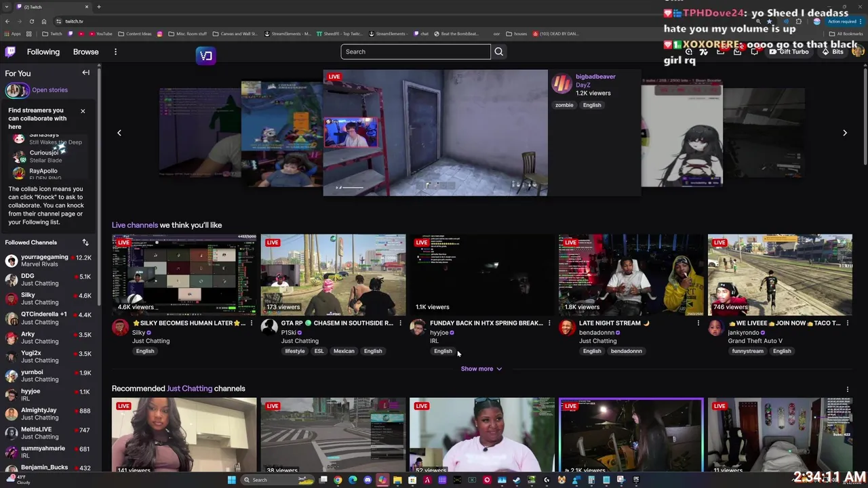868x488 pixels.
Task: Open the Late Night Stream thumbnail
Action: click(631, 274)
